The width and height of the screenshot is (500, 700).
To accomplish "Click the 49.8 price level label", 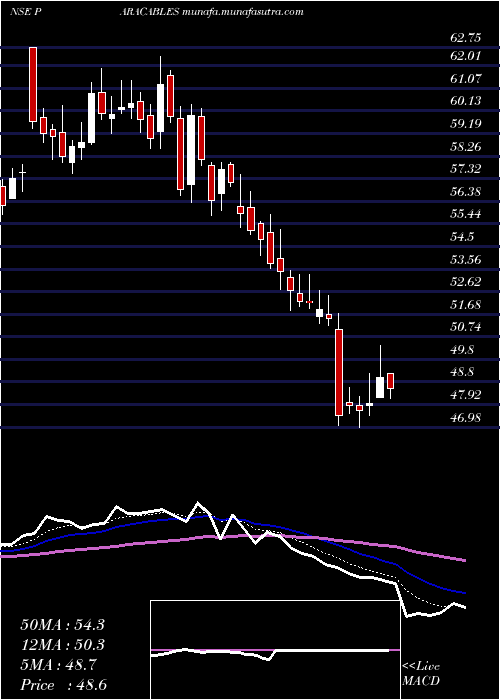I will [x=462, y=350].
